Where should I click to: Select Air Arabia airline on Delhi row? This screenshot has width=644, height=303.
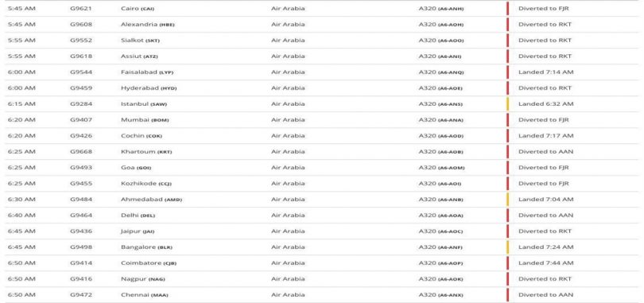tap(288, 216)
